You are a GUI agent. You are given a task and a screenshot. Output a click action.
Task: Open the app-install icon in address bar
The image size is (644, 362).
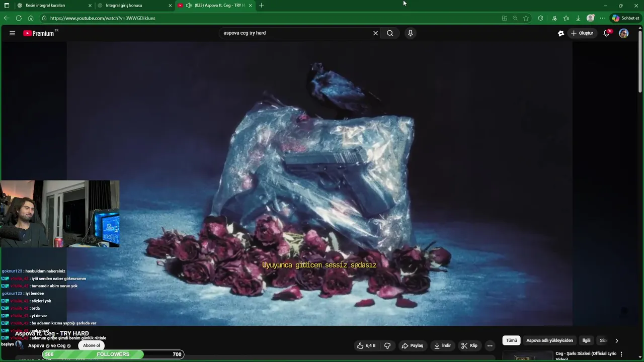pyautogui.click(x=504, y=18)
